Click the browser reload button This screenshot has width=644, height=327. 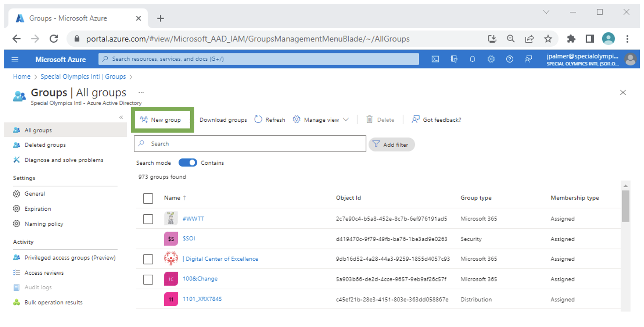54,39
